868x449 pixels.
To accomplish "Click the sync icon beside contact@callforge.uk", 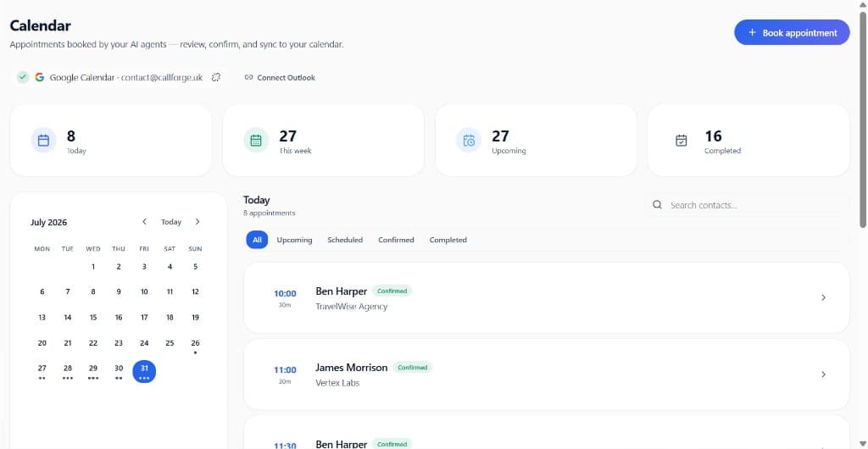I will click(216, 77).
